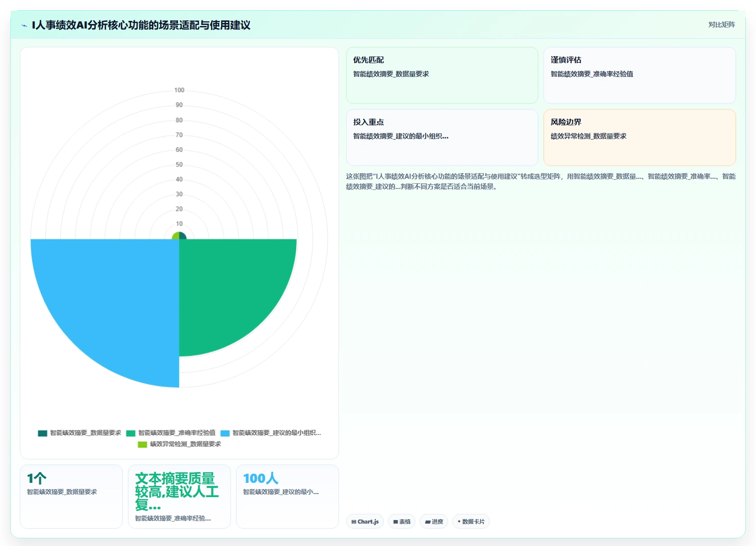Open the 优先匹配 matrix card
This screenshot has width=756, height=546.
442,75
